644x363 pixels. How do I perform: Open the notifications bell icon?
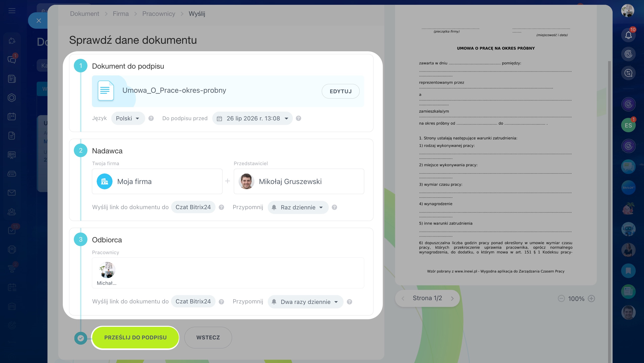click(x=628, y=35)
